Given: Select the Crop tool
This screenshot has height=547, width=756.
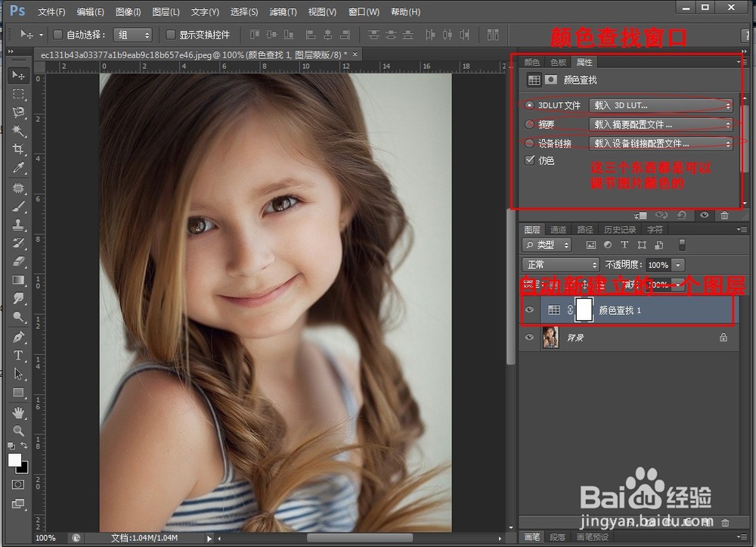Looking at the screenshot, I should pos(18,148).
